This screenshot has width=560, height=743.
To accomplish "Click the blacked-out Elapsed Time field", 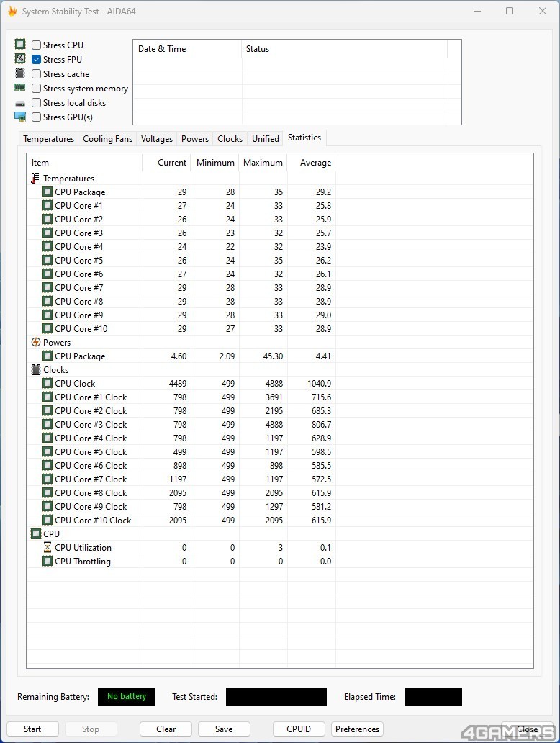I will pos(433,697).
